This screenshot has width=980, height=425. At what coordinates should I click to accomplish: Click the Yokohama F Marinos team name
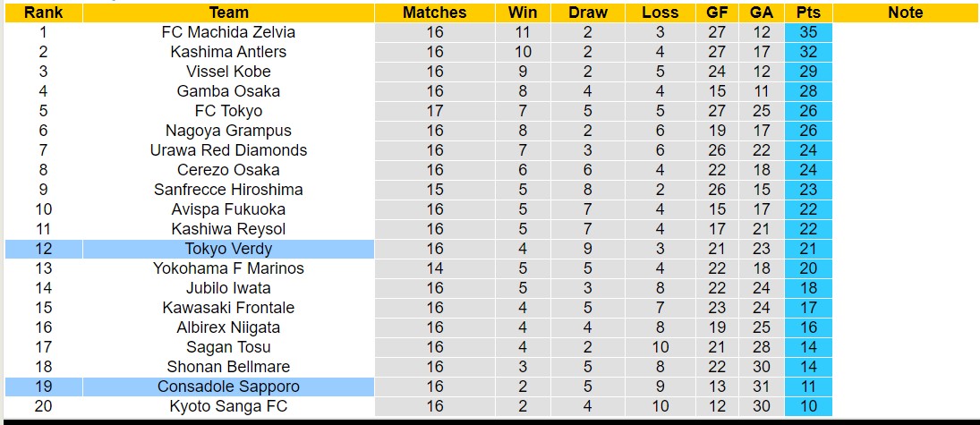click(228, 268)
